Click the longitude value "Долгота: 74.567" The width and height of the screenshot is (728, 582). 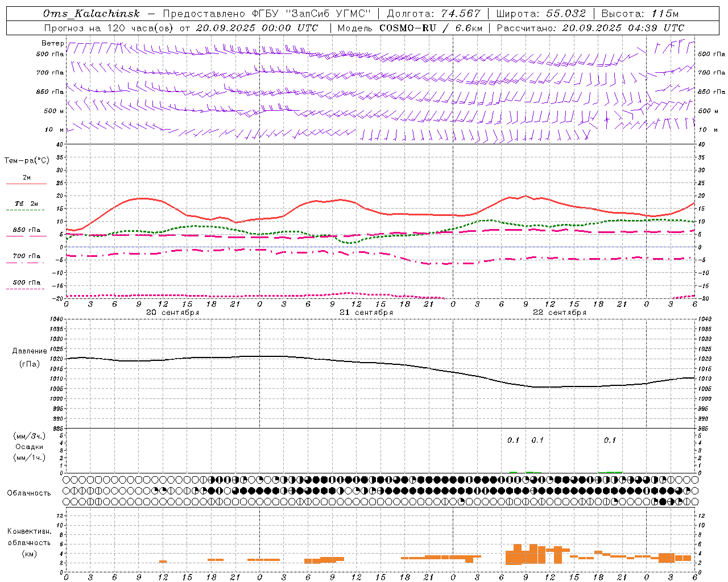pyautogui.click(x=434, y=14)
